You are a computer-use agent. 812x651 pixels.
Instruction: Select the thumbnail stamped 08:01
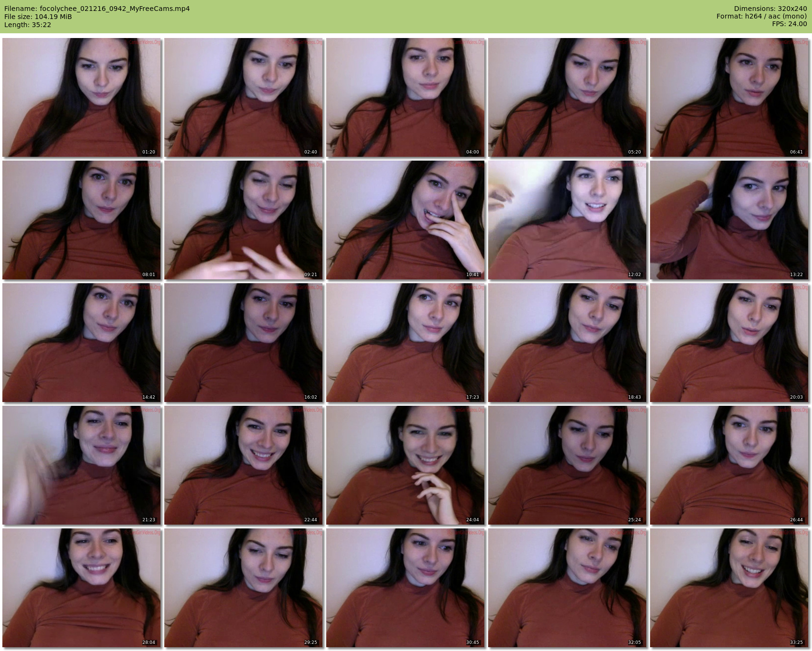[x=82, y=220]
